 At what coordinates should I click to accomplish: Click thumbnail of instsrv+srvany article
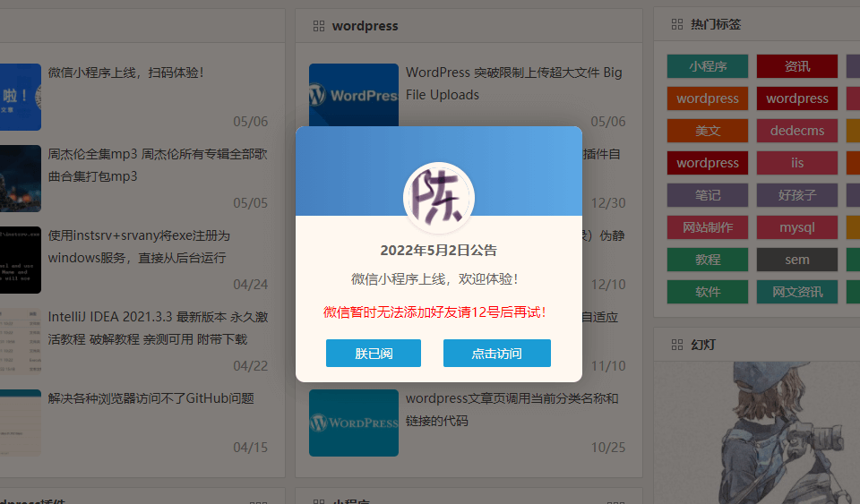tap(21, 261)
